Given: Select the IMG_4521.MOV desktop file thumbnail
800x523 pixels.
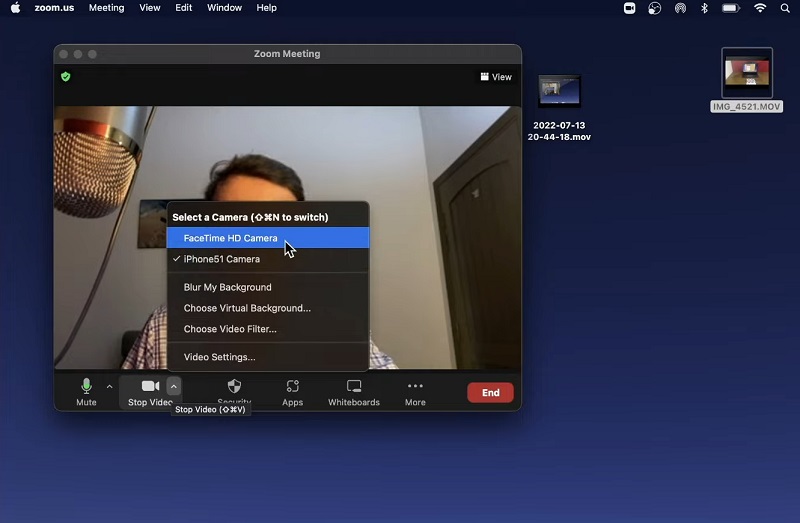Looking at the screenshot, I should pyautogui.click(x=747, y=74).
